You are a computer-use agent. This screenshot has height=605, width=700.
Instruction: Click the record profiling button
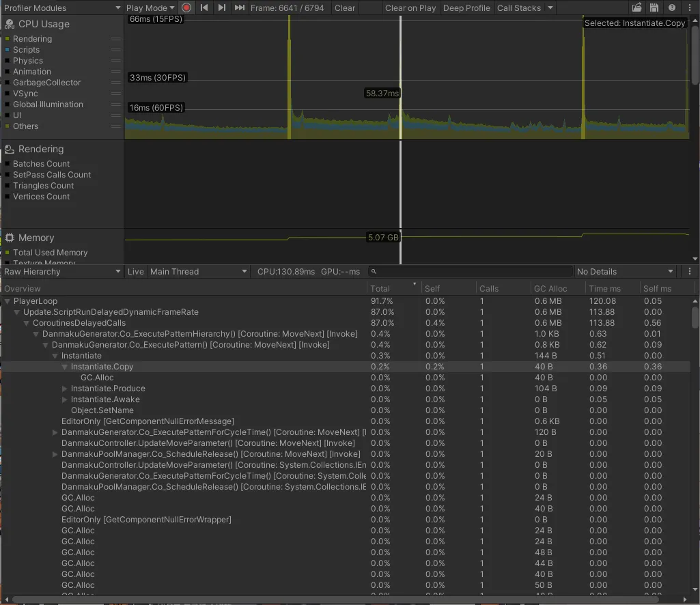click(x=186, y=8)
